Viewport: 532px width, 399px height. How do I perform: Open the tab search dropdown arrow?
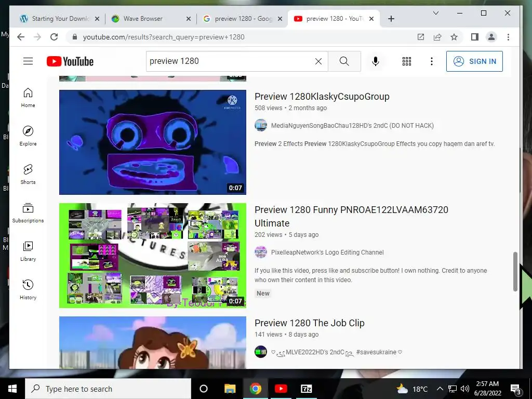pyautogui.click(x=436, y=13)
